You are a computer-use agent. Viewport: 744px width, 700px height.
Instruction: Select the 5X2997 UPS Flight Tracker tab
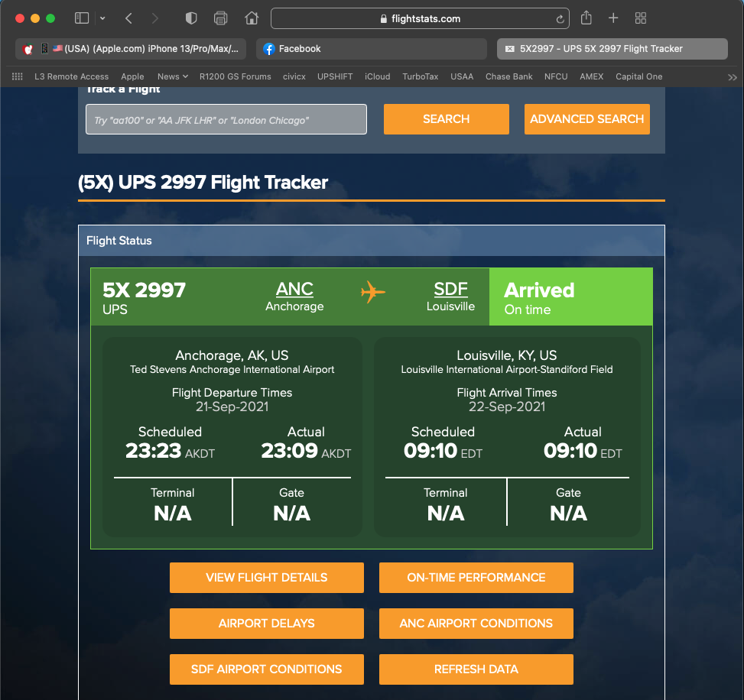click(612, 49)
